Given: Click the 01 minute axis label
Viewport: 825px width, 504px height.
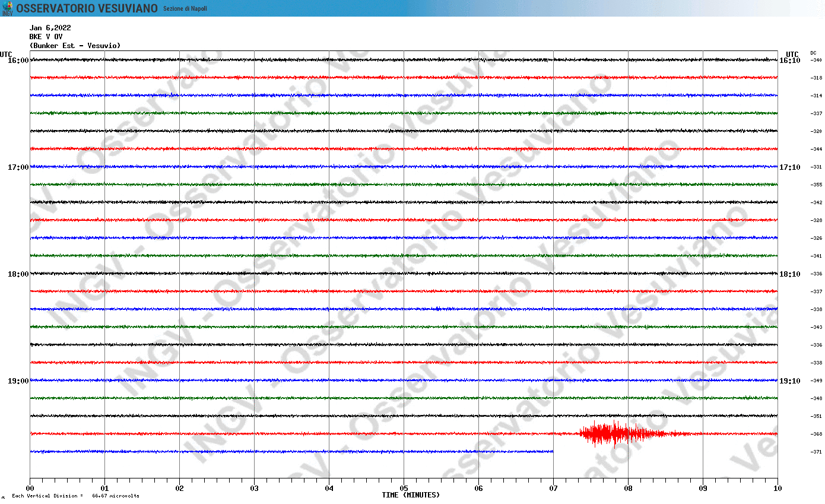Looking at the screenshot, I should pyautogui.click(x=104, y=488).
